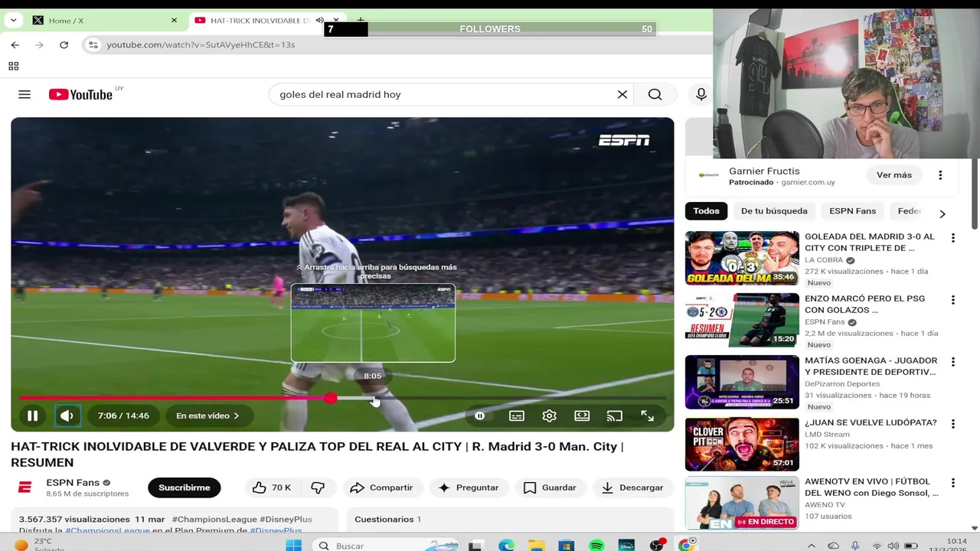980x551 pixels.
Task: Open the ESPN Fans channel name
Action: (73, 482)
